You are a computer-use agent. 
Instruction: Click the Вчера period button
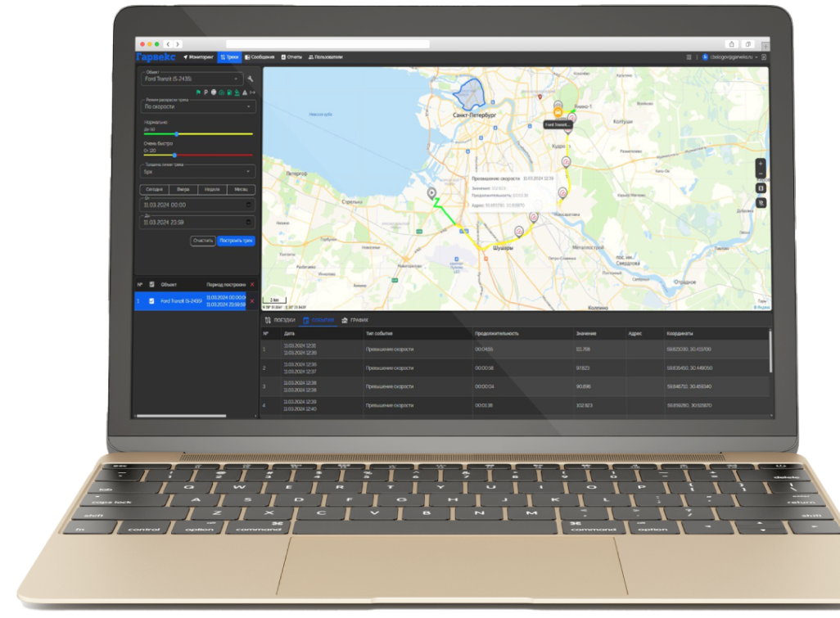183,189
